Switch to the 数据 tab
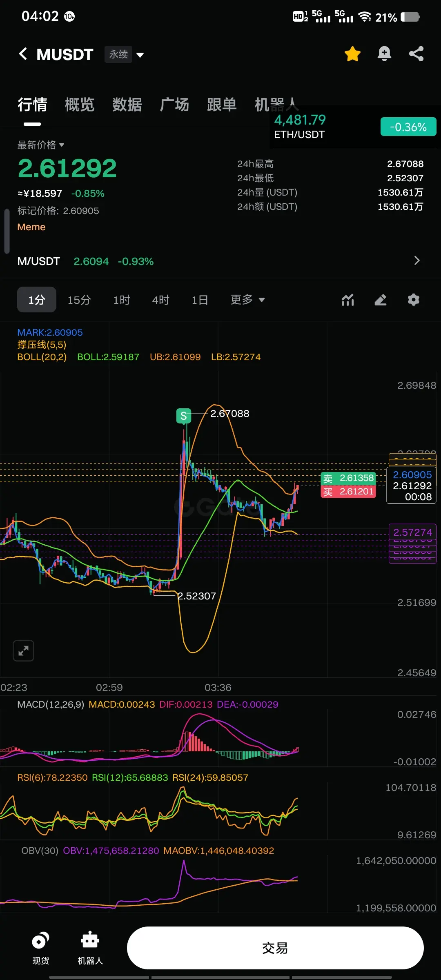Image resolution: width=441 pixels, height=980 pixels. [x=127, y=105]
